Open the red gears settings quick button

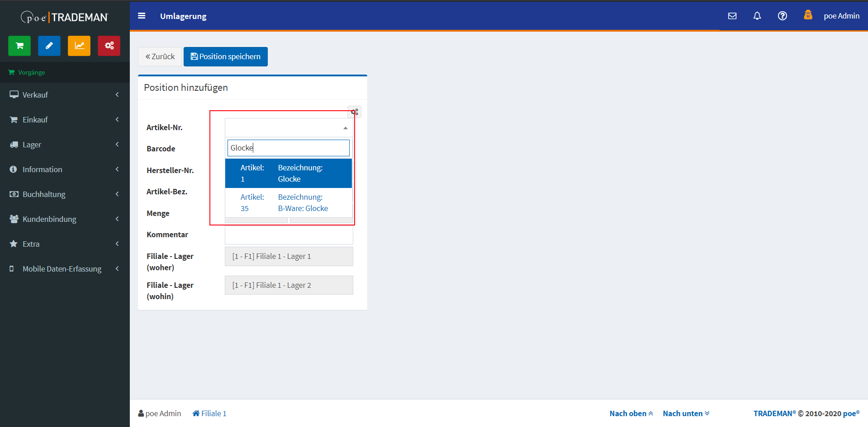(x=109, y=46)
